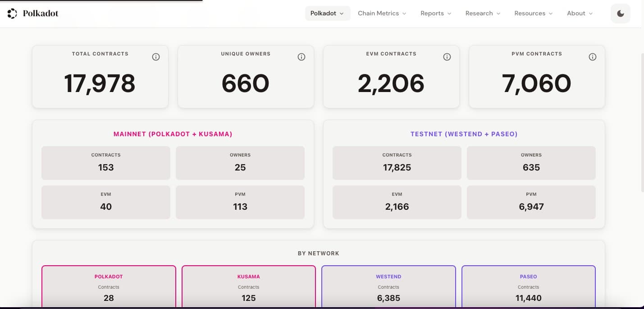Screen dimensions: 644x309
Task: Click the Polkadot contracts card
Action: pyautogui.click(x=109, y=287)
